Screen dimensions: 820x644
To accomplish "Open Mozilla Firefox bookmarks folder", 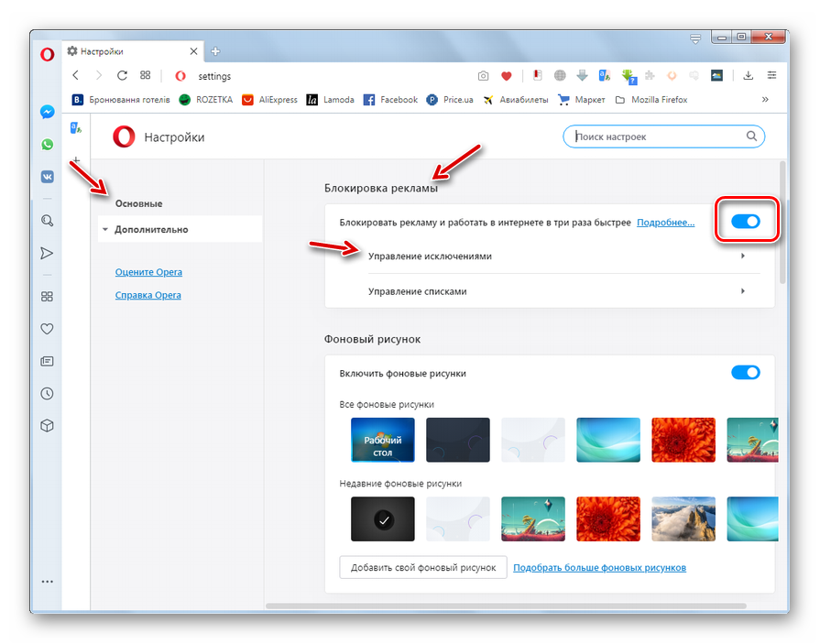I will (x=651, y=99).
